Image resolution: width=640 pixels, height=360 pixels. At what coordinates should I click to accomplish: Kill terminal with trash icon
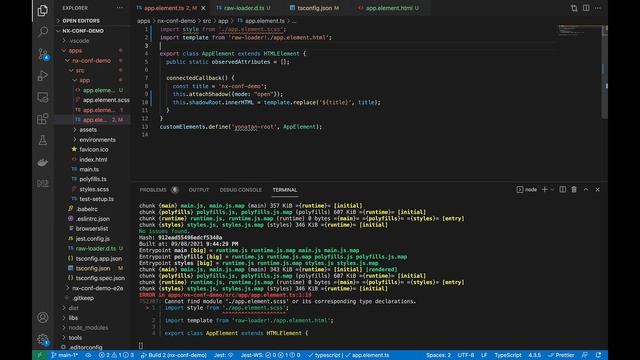(x=574, y=189)
